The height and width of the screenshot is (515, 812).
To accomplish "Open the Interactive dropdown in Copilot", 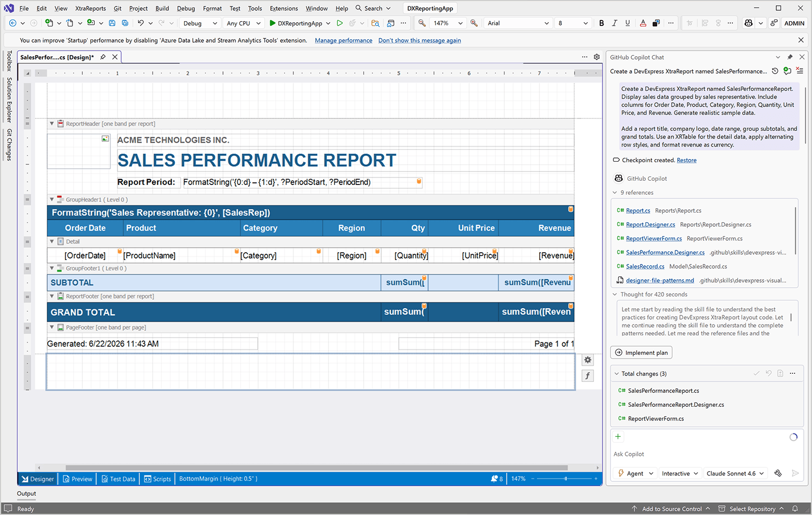I will click(680, 473).
